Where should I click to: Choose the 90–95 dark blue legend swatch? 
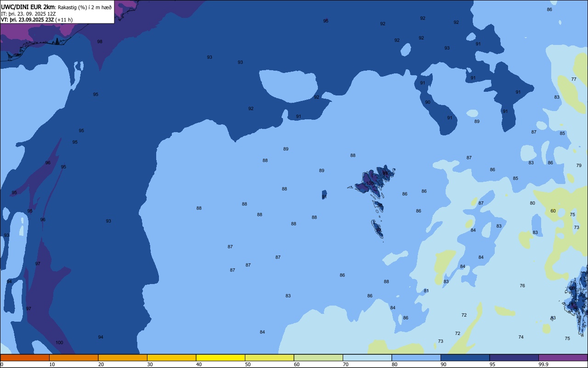tap(465, 357)
